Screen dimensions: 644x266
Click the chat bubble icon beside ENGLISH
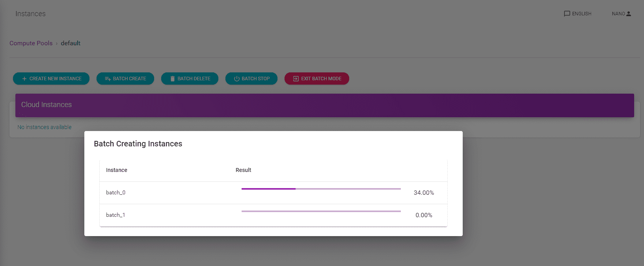pyautogui.click(x=567, y=14)
